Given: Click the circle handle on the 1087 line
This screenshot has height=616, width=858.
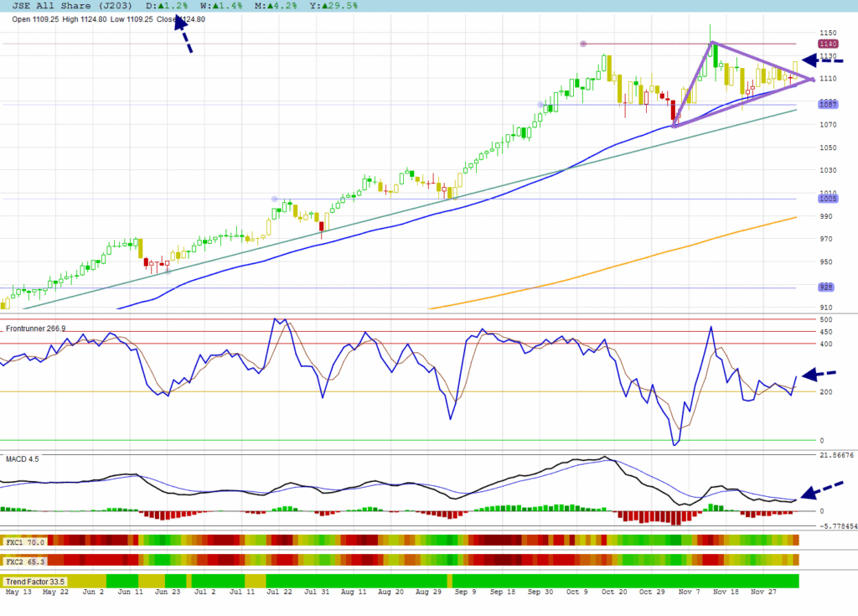Looking at the screenshot, I should coord(540,105).
